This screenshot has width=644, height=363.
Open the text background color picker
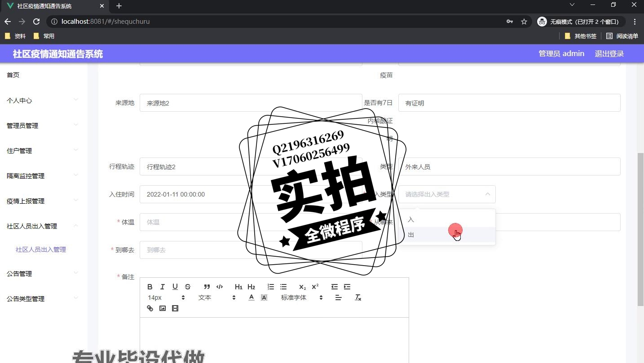click(x=264, y=297)
